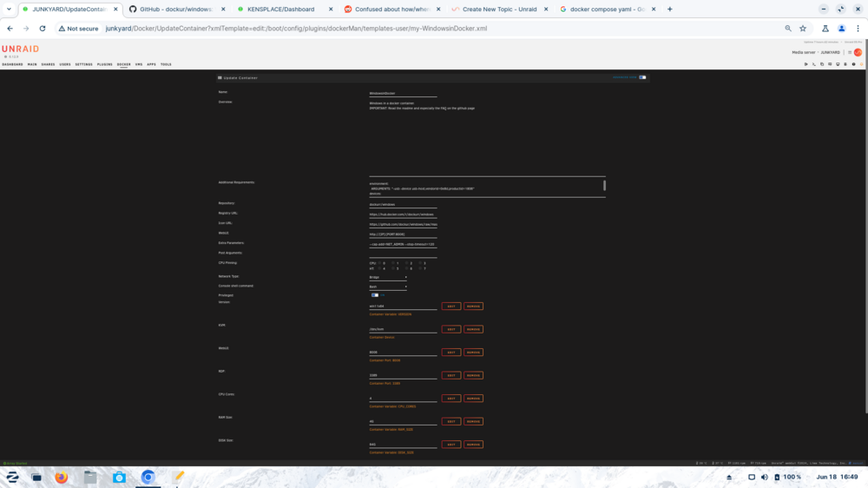Click the Name input field
The height and width of the screenshot is (488, 868).
(x=403, y=93)
